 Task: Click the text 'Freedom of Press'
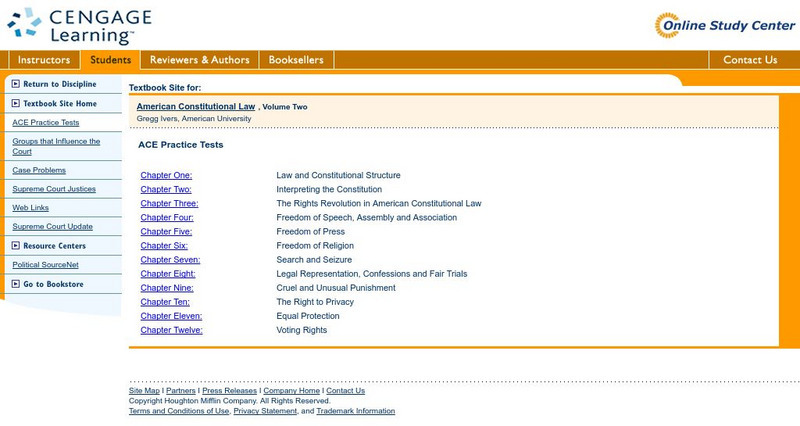311,232
